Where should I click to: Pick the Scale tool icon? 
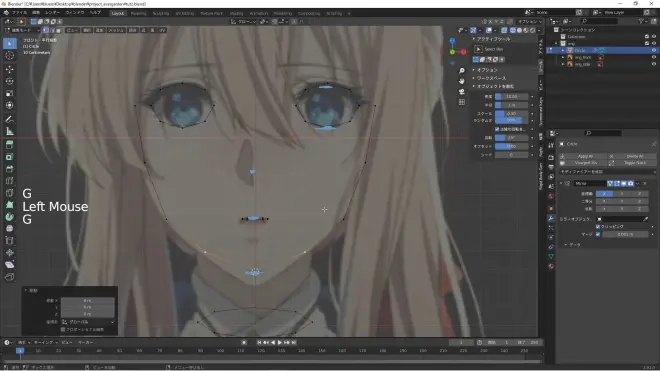coord(10,93)
